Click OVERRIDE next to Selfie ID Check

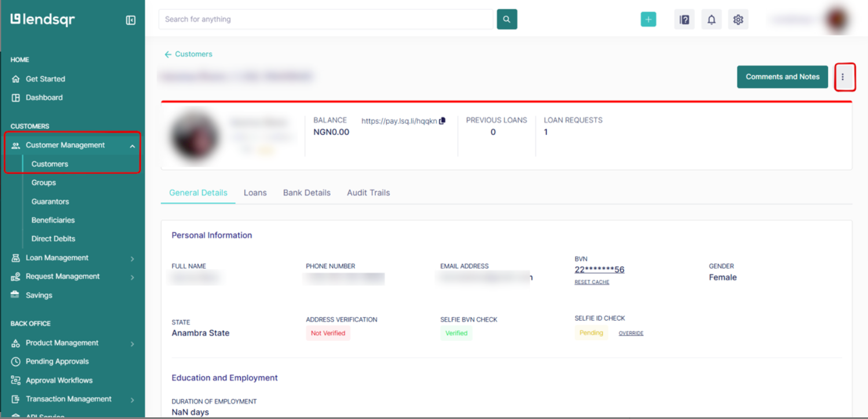631,333
